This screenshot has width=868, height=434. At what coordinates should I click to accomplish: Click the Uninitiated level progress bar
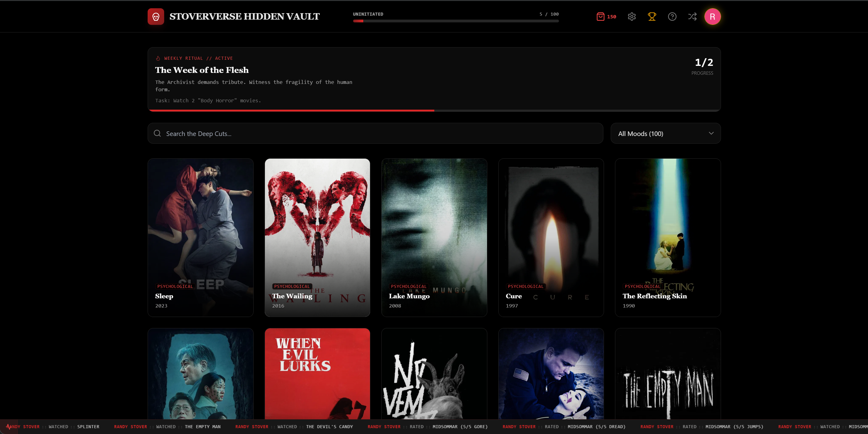456,21
